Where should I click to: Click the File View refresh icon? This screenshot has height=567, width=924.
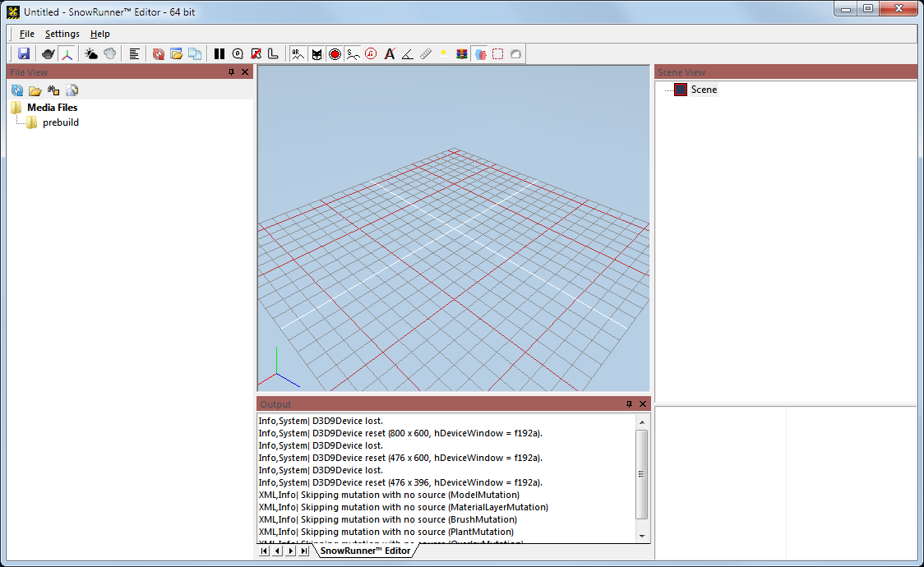tap(17, 90)
